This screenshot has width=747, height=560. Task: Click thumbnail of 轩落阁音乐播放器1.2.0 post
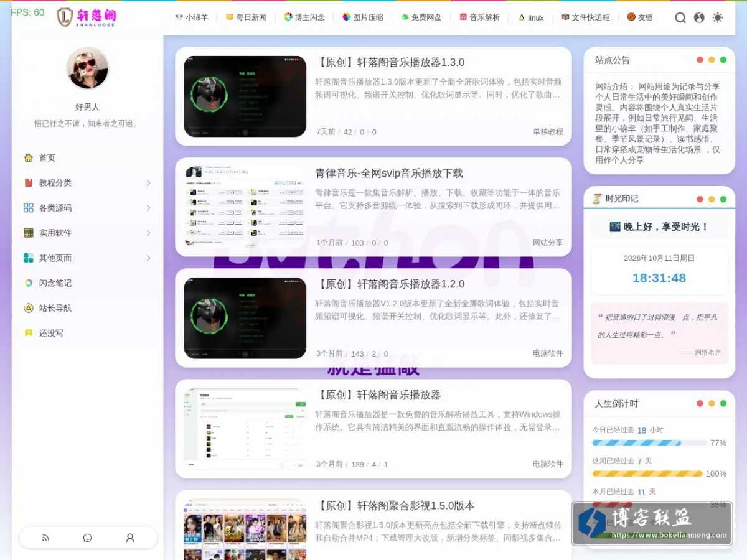[x=245, y=318]
